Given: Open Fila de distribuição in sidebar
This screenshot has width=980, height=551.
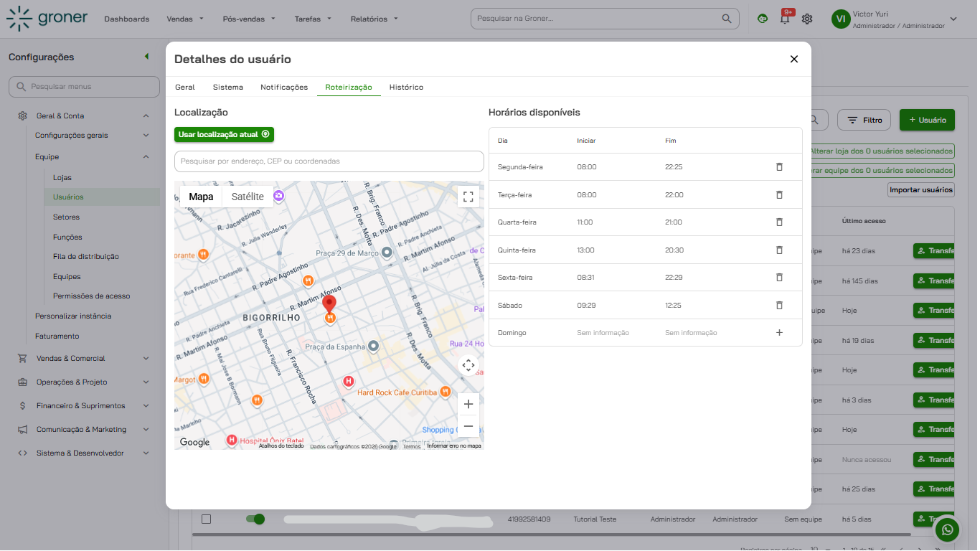Looking at the screenshot, I should [86, 257].
